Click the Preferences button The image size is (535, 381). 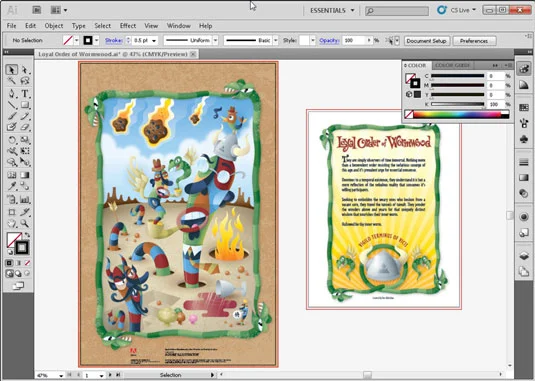coord(474,41)
